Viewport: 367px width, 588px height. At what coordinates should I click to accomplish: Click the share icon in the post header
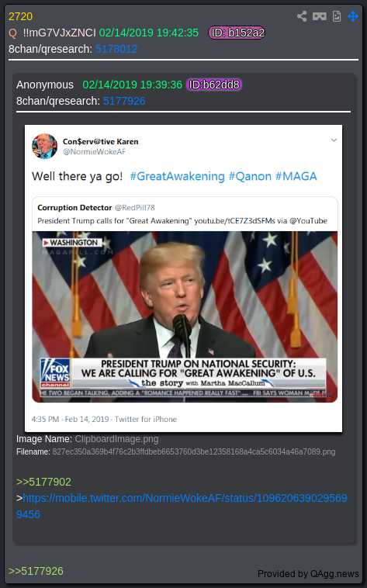click(x=302, y=16)
